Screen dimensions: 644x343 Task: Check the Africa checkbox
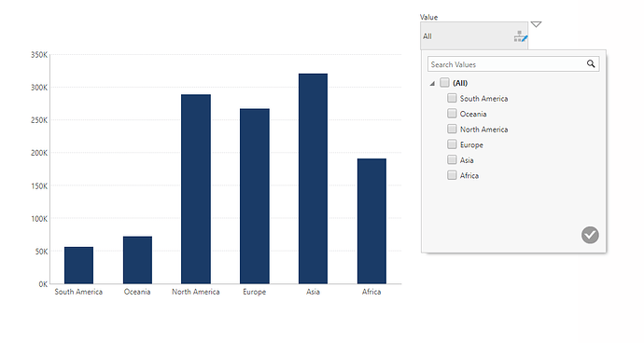(452, 175)
